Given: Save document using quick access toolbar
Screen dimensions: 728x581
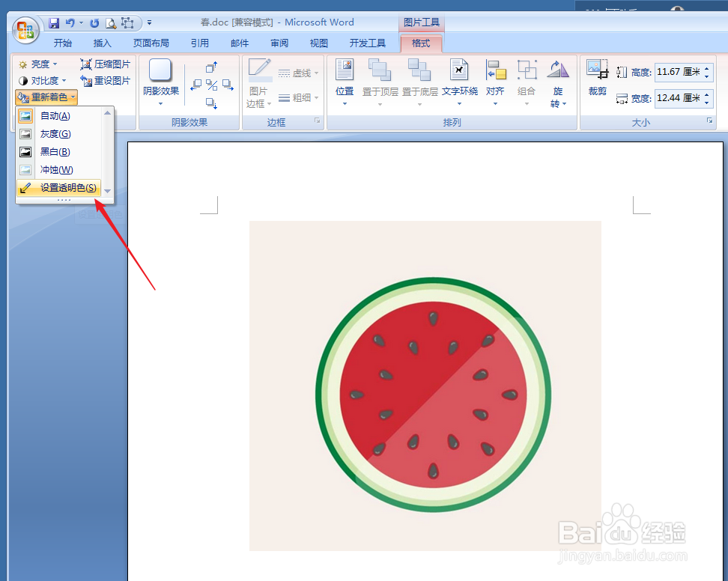Looking at the screenshot, I should tap(54, 22).
